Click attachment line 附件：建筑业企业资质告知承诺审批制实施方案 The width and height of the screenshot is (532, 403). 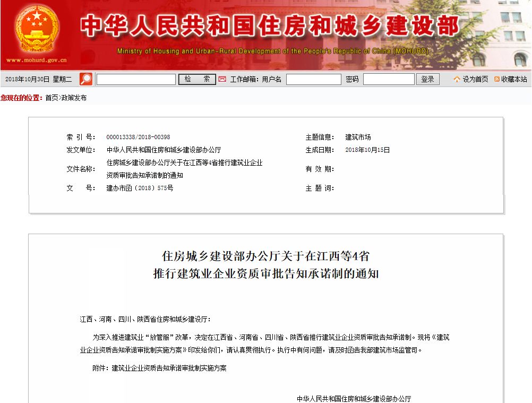tap(159, 368)
